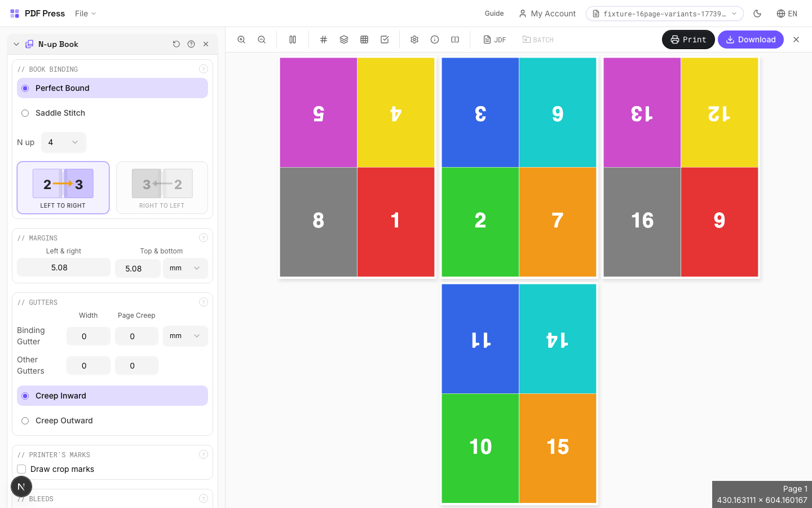Collapse the N-up Book panel

point(16,44)
